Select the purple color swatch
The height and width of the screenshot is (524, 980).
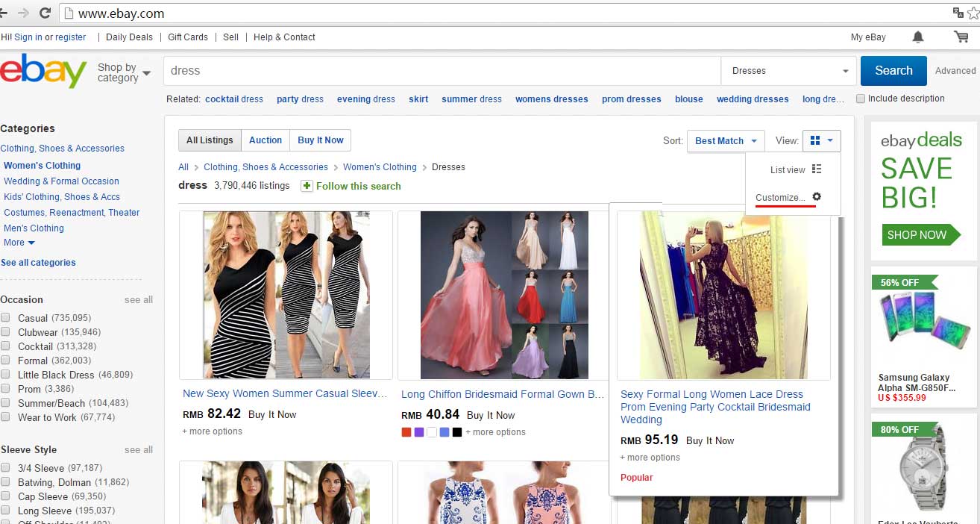point(418,432)
